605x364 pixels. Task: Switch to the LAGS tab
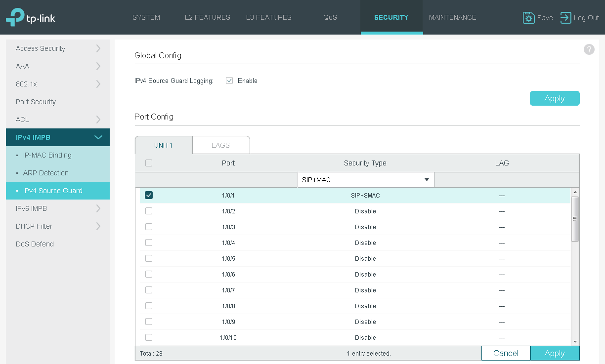[x=220, y=145]
